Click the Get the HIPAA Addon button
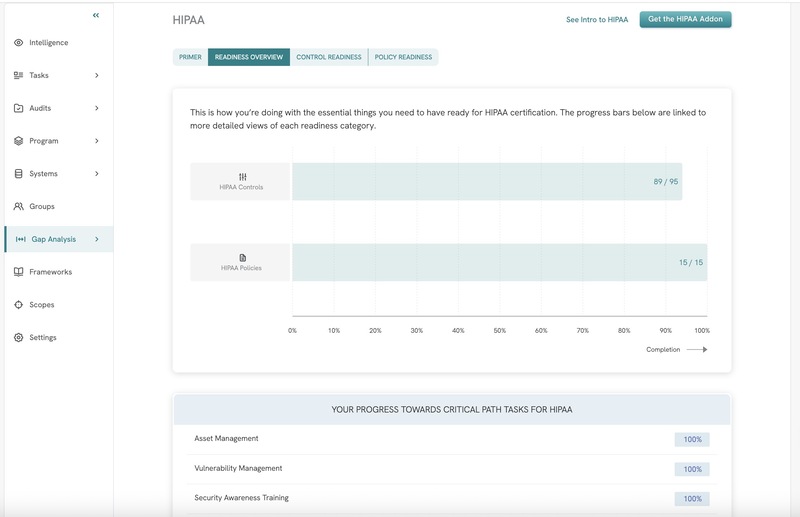The image size is (800, 517). [x=685, y=19]
